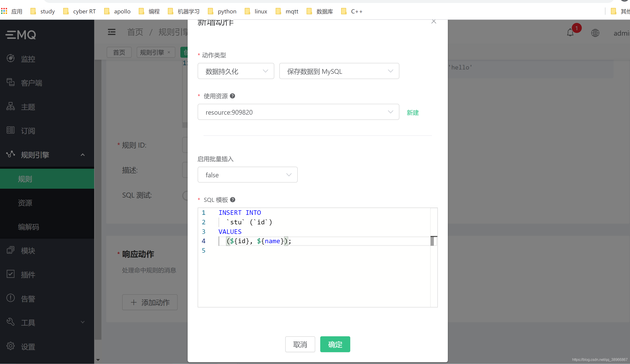
Task: Open the 告警 alarms section
Action: coord(28,299)
